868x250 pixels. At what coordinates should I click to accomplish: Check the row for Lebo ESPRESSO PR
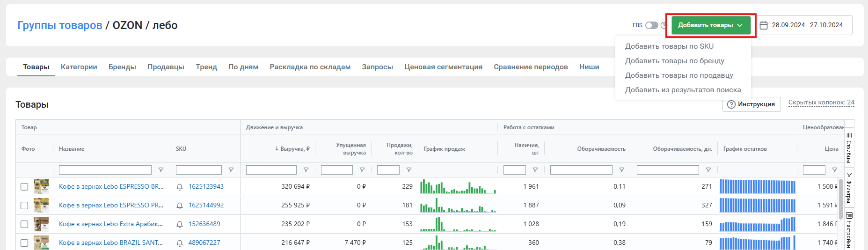click(x=24, y=206)
